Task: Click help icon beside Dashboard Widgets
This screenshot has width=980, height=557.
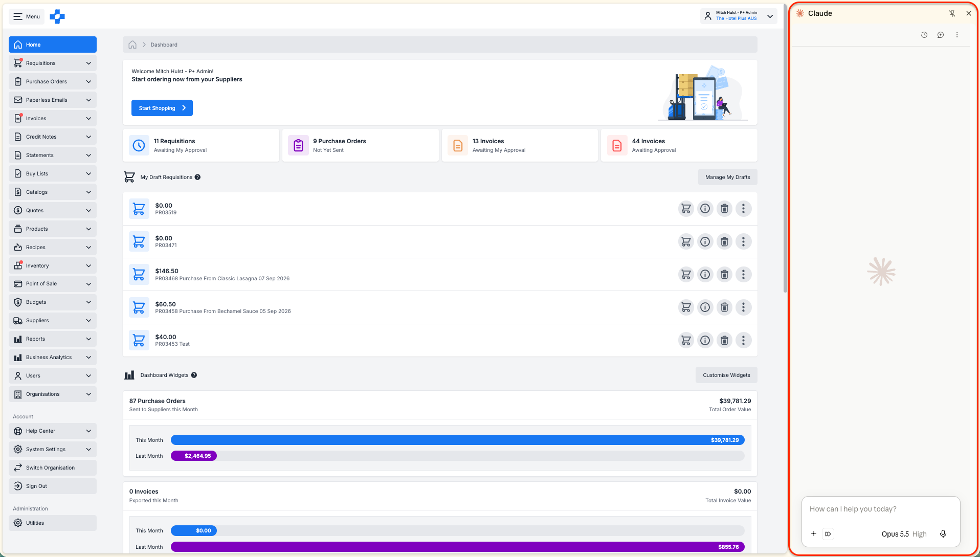Action: [x=194, y=375]
